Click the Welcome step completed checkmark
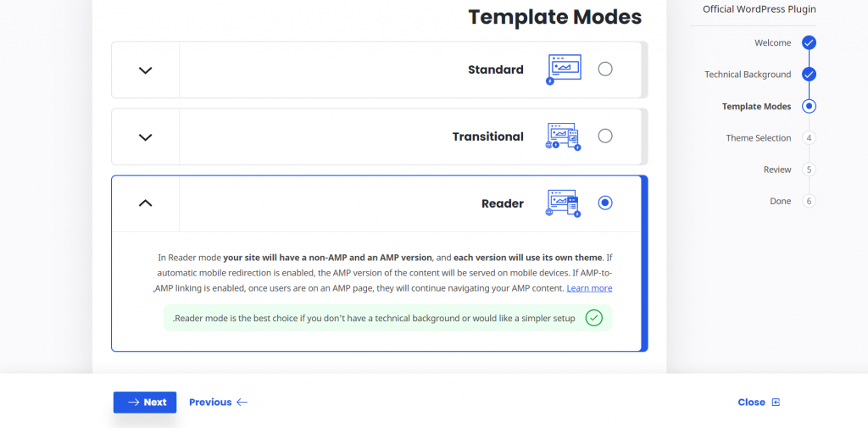This screenshot has height=428, width=868. [809, 42]
